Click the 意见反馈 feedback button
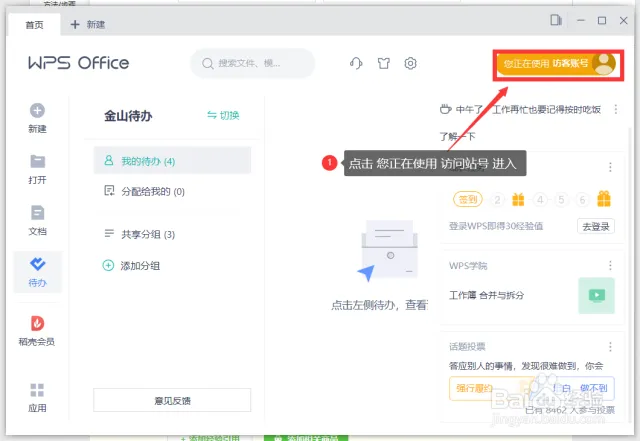640x441 pixels. (x=172, y=400)
